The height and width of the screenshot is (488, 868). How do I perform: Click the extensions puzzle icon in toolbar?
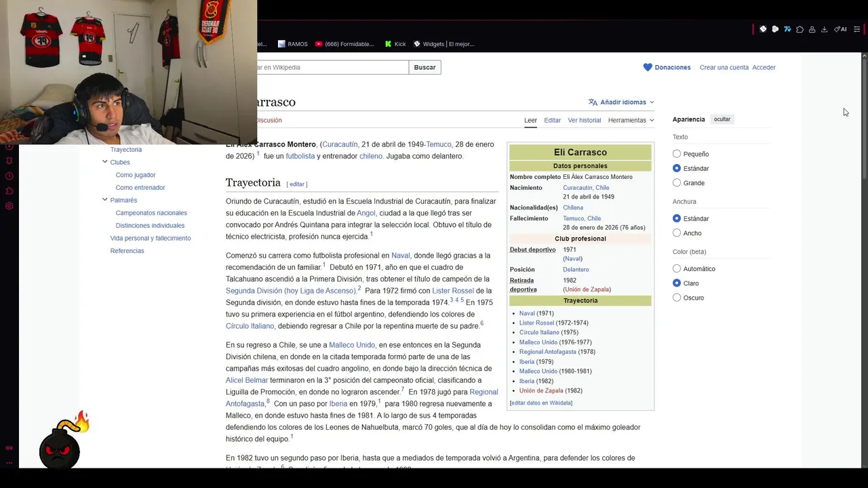pos(800,29)
